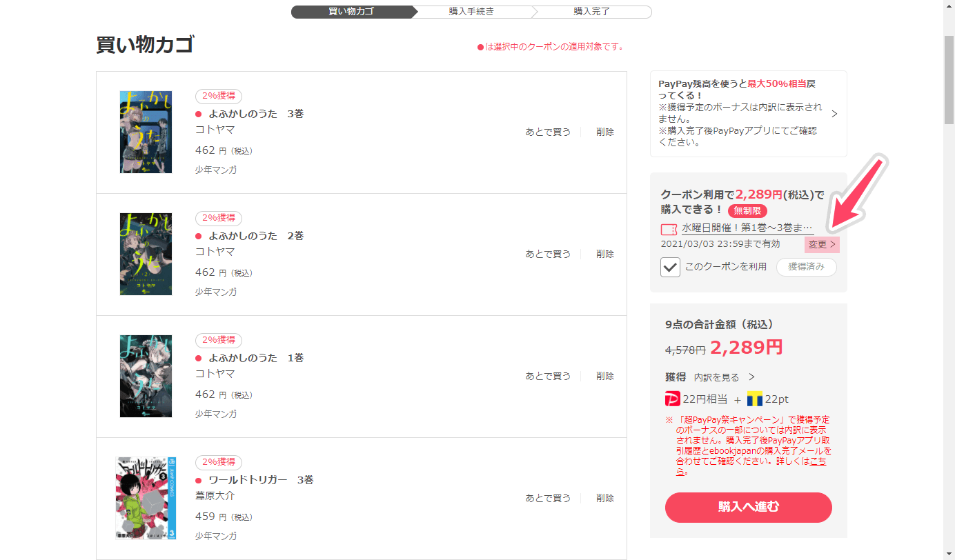Click 少年マンガ genre under よふかしのうた 1巻

pyautogui.click(x=216, y=414)
